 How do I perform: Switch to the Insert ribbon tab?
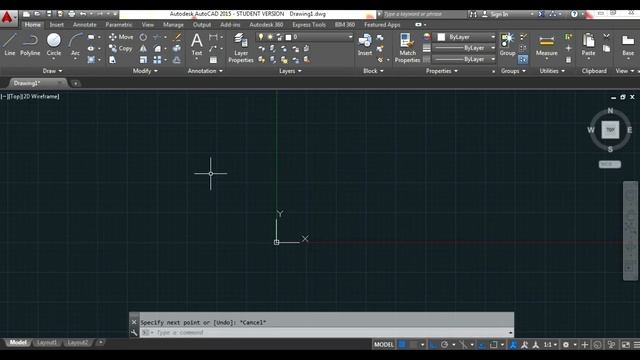tap(56, 25)
